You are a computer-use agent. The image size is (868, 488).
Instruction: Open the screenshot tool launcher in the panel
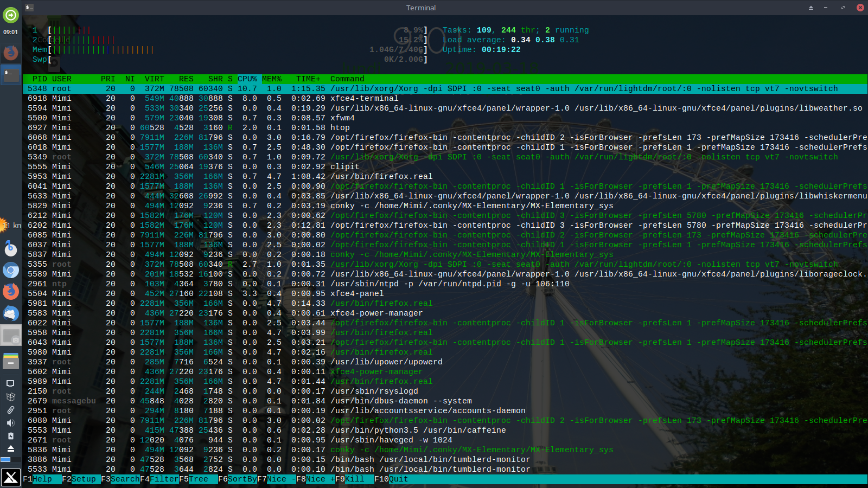pyautogui.click(x=11, y=336)
